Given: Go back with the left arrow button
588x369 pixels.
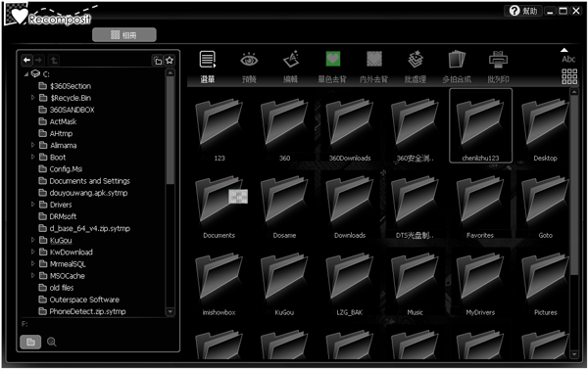Looking at the screenshot, I should (x=26, y=60).
